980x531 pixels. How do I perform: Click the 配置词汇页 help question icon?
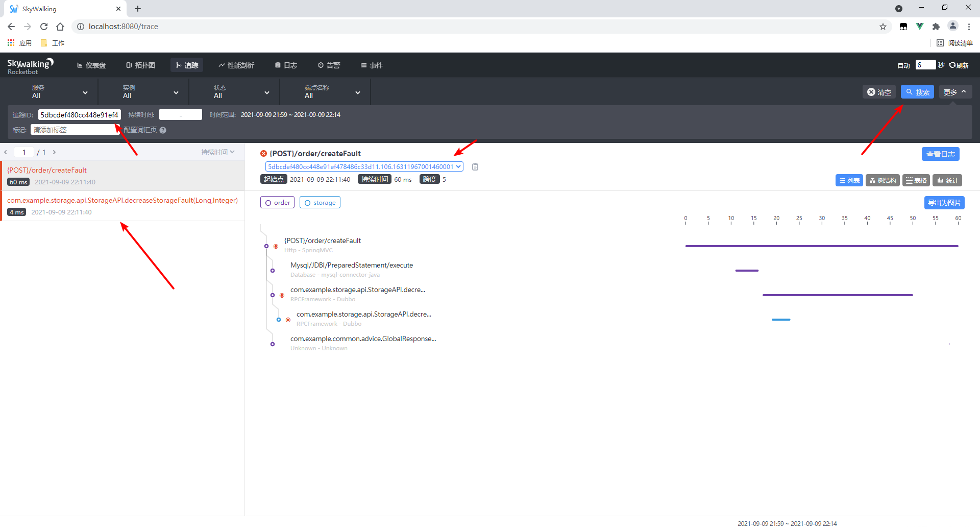(163, 130)
